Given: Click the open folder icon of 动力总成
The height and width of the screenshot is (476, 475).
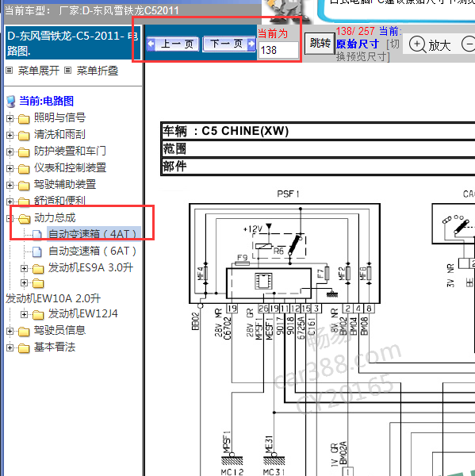Looking at the screenshot, I should 24,219.
